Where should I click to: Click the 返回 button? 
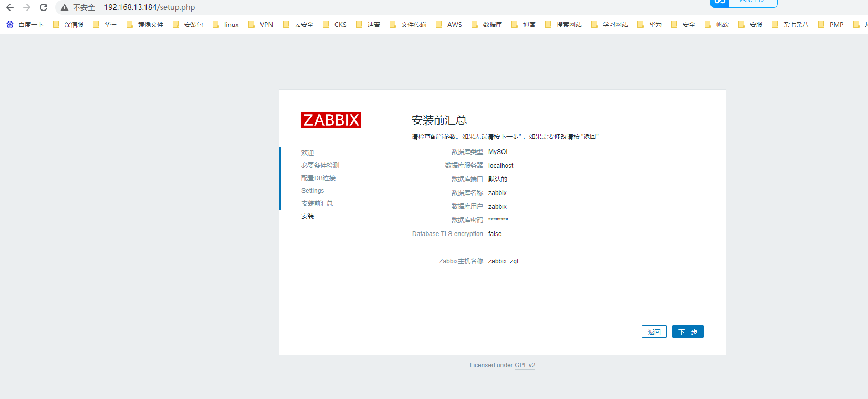tap(654, 332)
